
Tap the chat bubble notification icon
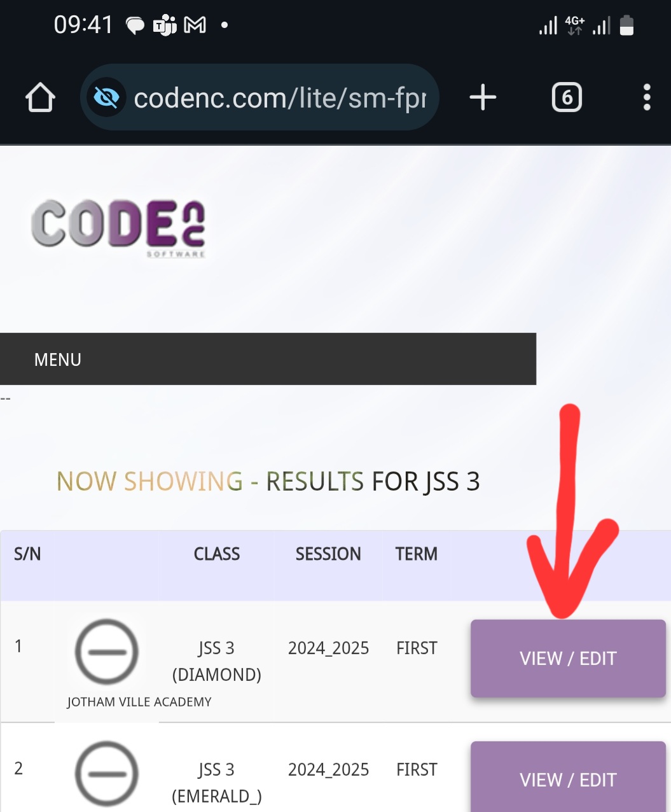click(x=135, y=26)
